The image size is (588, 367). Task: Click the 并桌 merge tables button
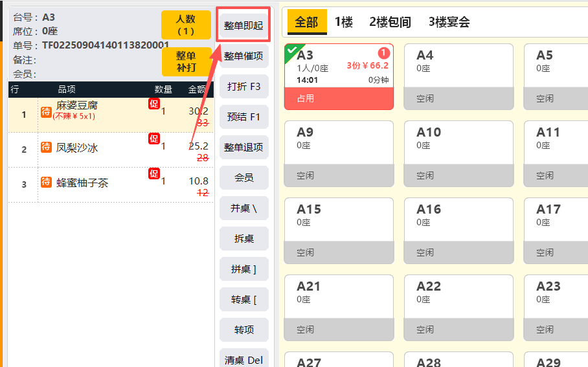(243, 208)
